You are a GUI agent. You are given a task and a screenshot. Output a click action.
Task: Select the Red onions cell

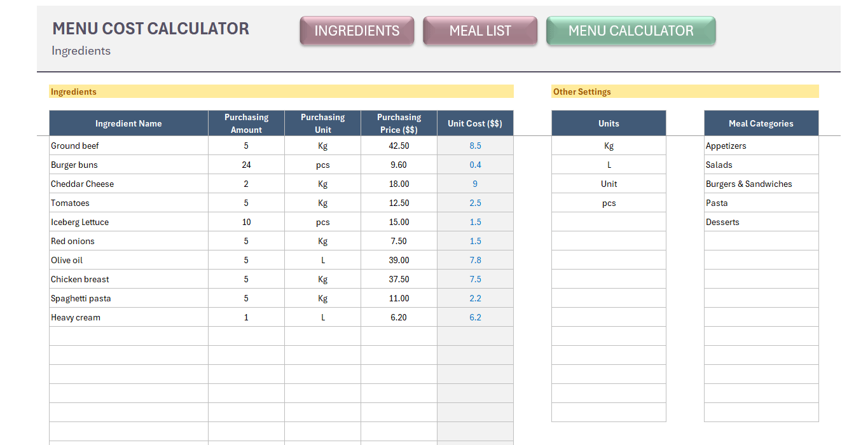point(128,241)
